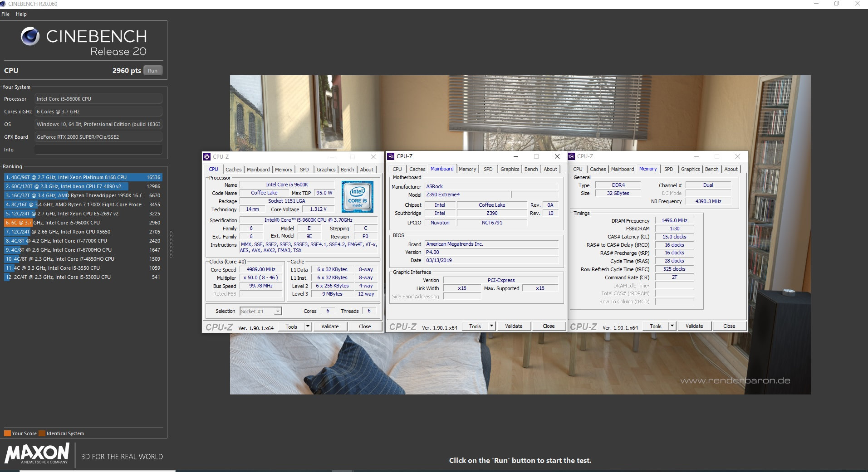The image size is (868, 472).
Task: Open the Bench tab in the Mainboard window
Action: [x=531, y=169]
